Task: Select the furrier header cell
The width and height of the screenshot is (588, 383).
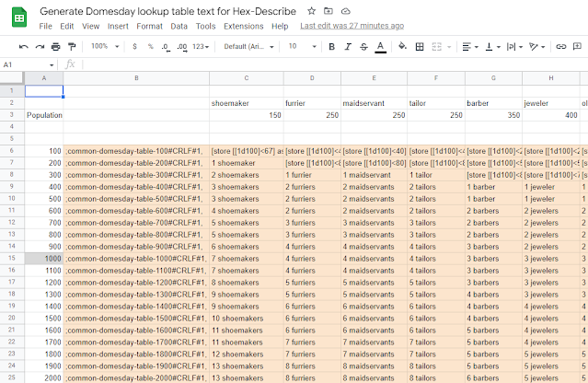Action: click(312, 103)
